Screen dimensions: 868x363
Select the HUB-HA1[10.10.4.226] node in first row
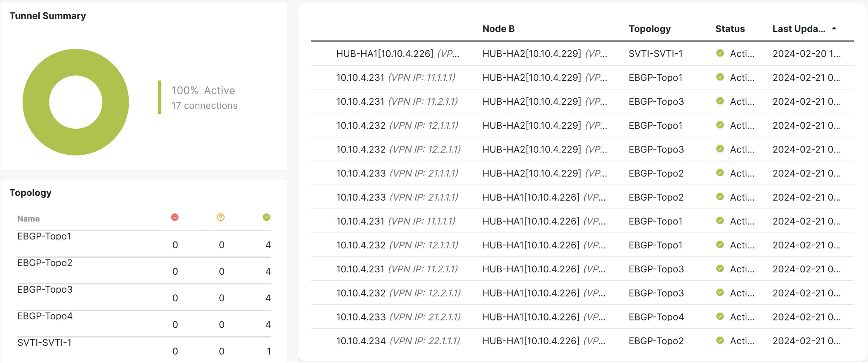pos(385,54)
